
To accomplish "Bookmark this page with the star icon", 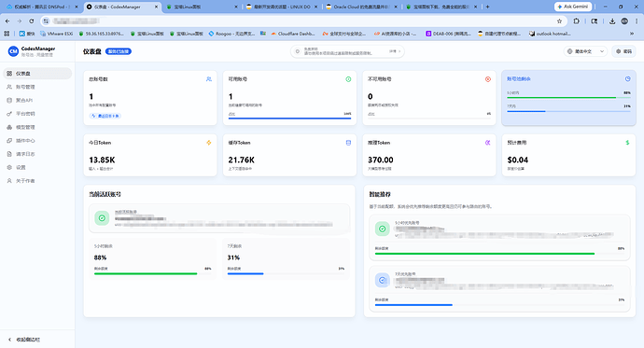I will pos(559,21).
